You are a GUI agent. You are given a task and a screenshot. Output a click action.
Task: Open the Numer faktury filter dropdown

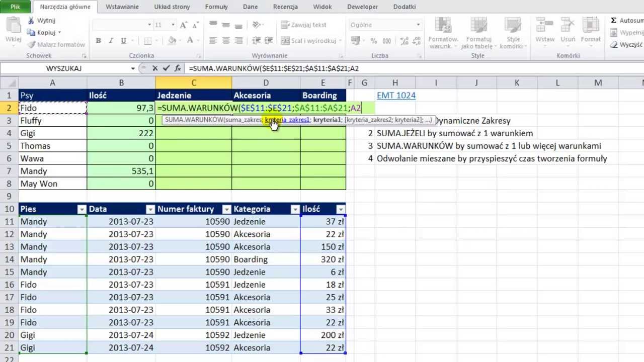(226, 209)
